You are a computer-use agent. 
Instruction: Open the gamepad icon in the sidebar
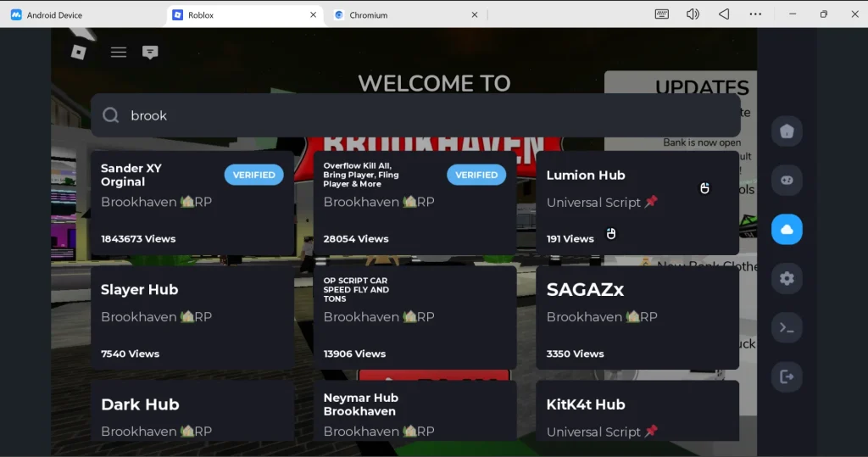(x=787, y=180)
